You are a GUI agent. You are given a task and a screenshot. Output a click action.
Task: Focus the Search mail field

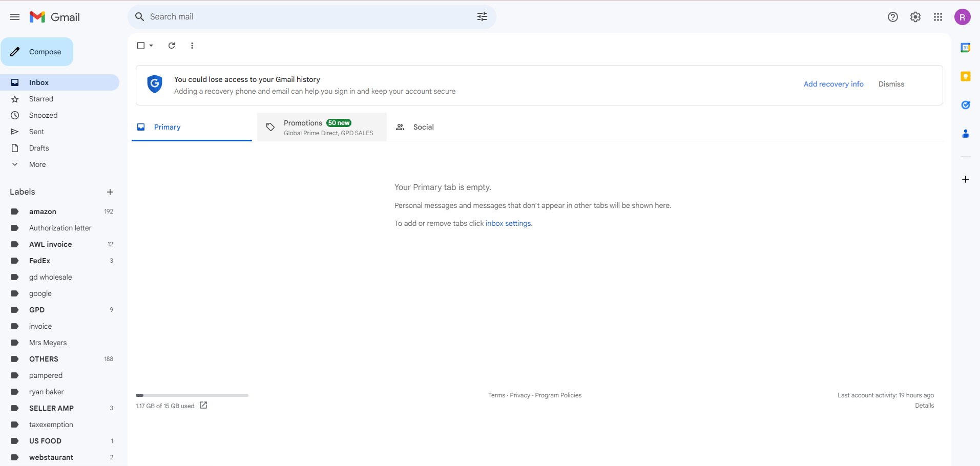[x=312, y=17]
